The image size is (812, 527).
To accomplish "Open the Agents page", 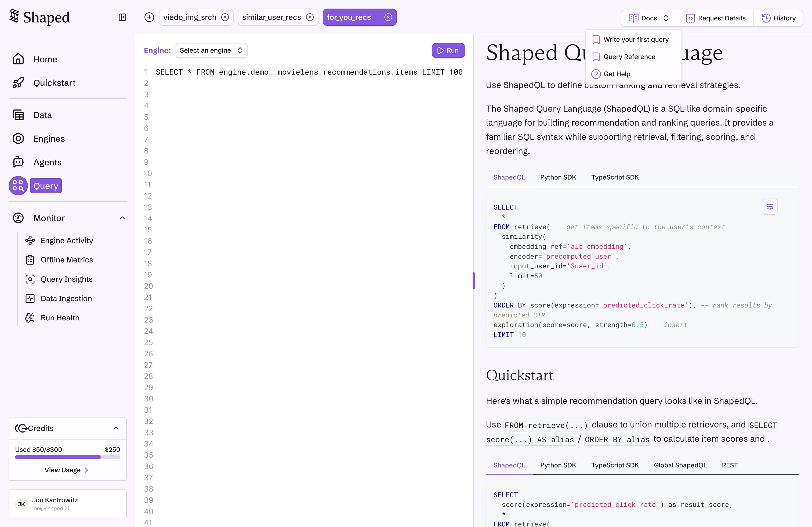I will click(x=48, y=162).
